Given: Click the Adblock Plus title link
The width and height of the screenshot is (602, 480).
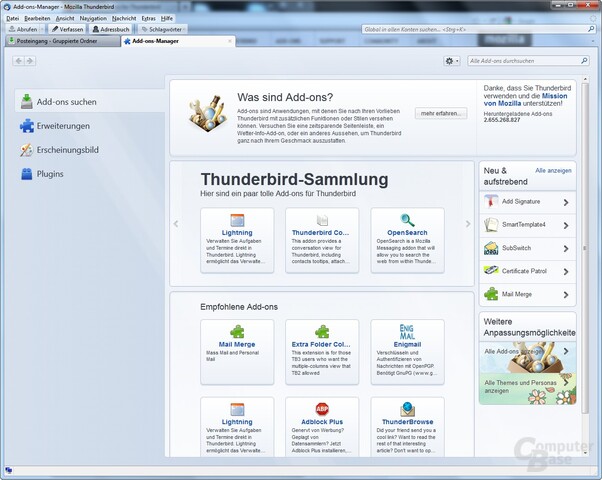Looking at the screenshot, I should 322,422.
